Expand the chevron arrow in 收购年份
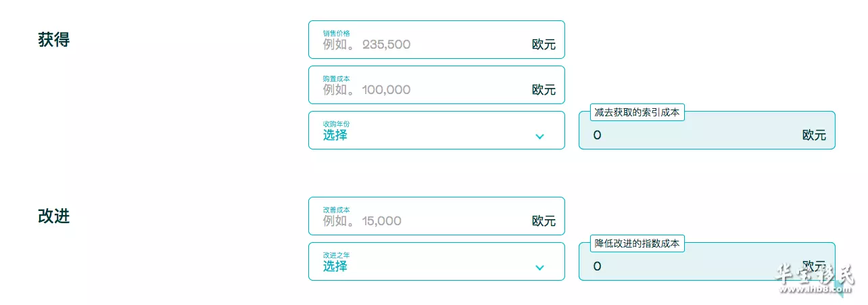 (x=539, y=136)
